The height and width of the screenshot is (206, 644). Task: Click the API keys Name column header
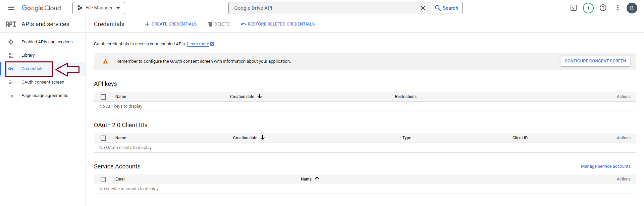pyautogui.click(x=121, y=97)
